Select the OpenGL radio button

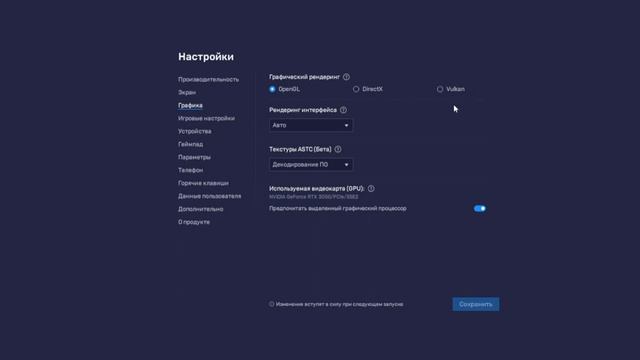pos(272,89)
